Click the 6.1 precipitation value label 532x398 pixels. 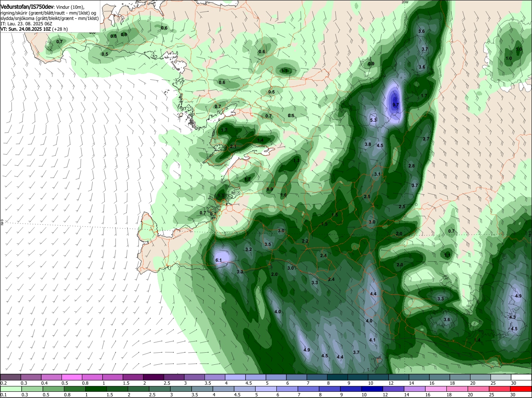pos(219,260)
